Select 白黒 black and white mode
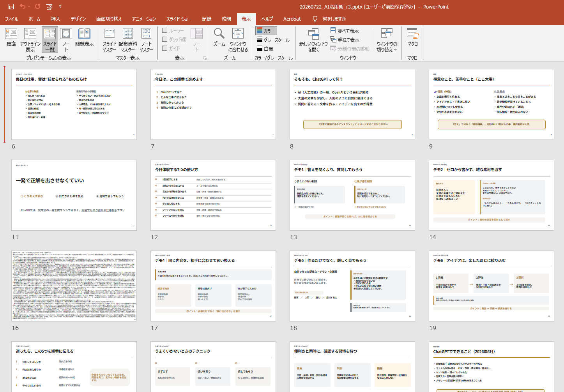Screen dimensions: 564x392 point(265,49)
